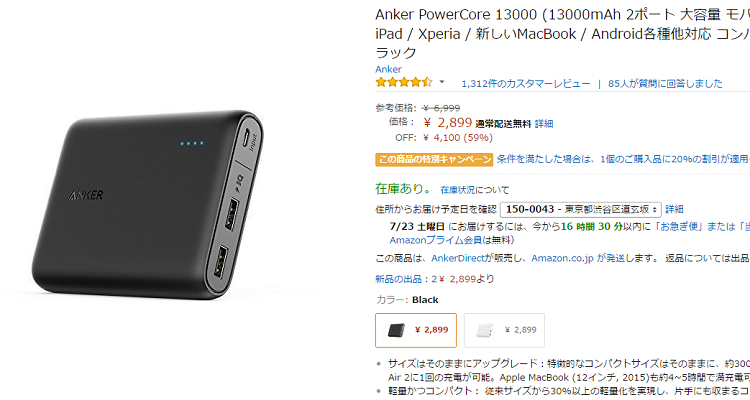This screenshot has width=750, height=400.
Task: Open the 在庫状況について stock status link
Action: tap(474, 190)
